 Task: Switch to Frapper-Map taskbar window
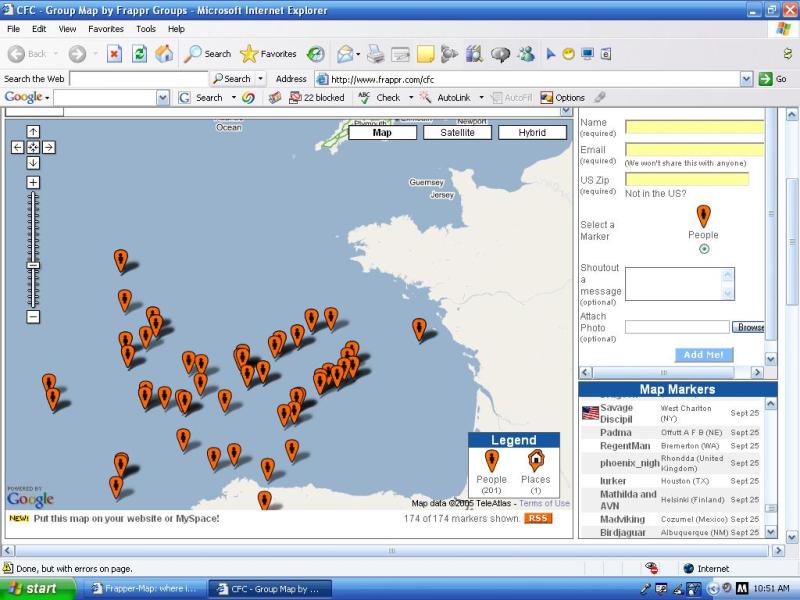(x=144, y=589)
